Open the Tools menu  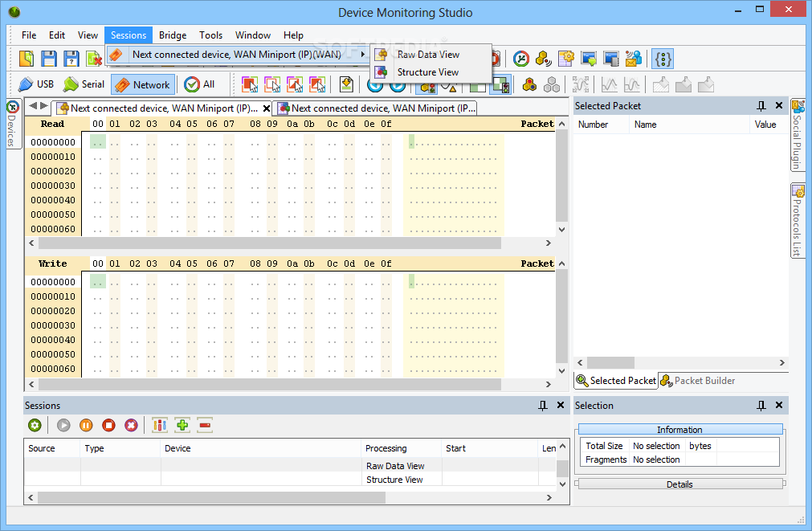(x=210, y=35)
